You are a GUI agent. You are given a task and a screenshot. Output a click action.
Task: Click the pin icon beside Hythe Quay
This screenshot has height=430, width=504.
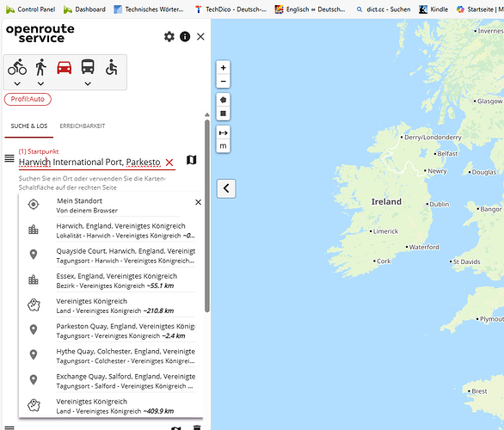pyautogui.click(x=34, y=355)
